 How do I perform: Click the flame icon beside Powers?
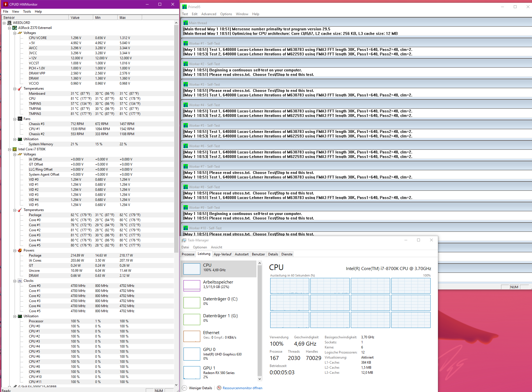tap(20, 250)
